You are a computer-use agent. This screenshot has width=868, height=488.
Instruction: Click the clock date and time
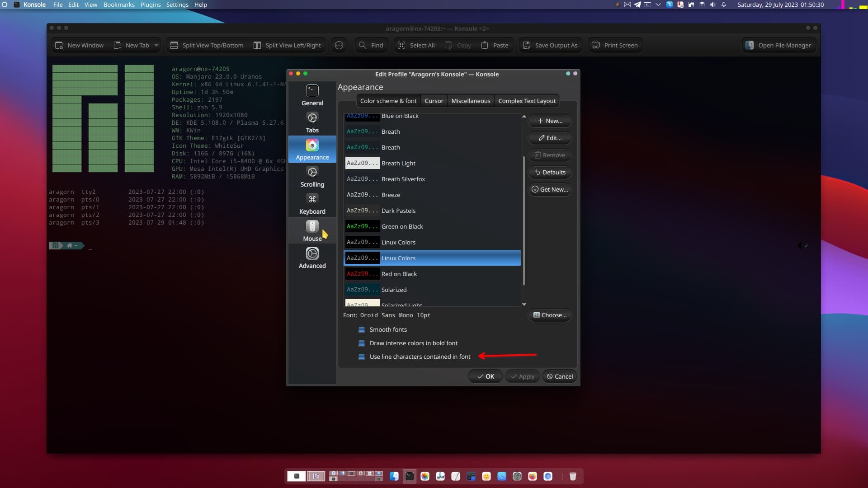[x=781, y=5]
